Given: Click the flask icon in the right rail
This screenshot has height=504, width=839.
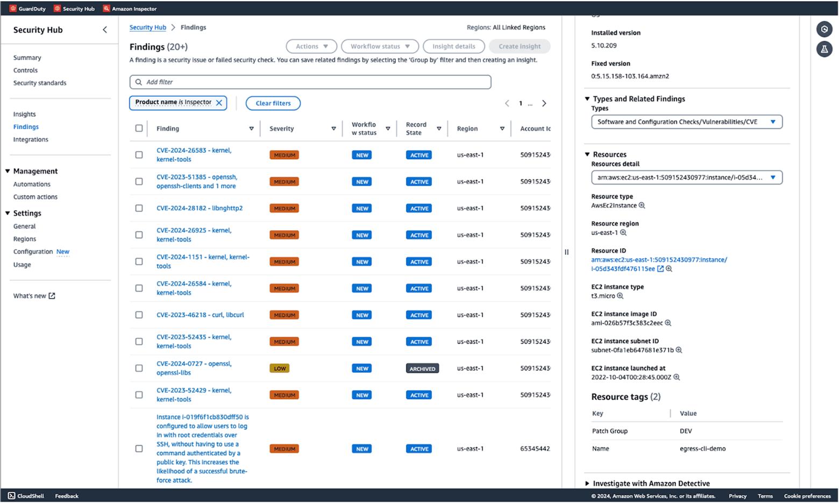Looking at the screenshot, I should pyautogui.click(x=824, y=49).
